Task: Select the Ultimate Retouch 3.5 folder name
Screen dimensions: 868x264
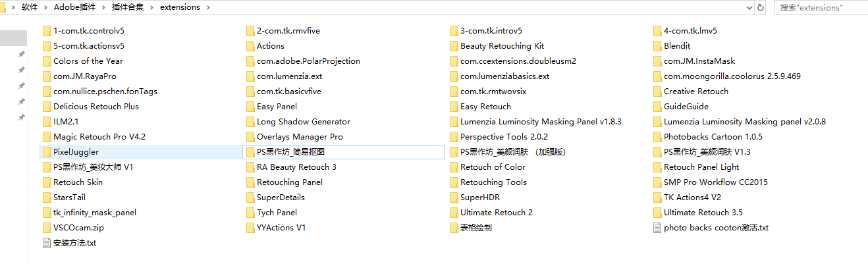Action: click(703, 213)
